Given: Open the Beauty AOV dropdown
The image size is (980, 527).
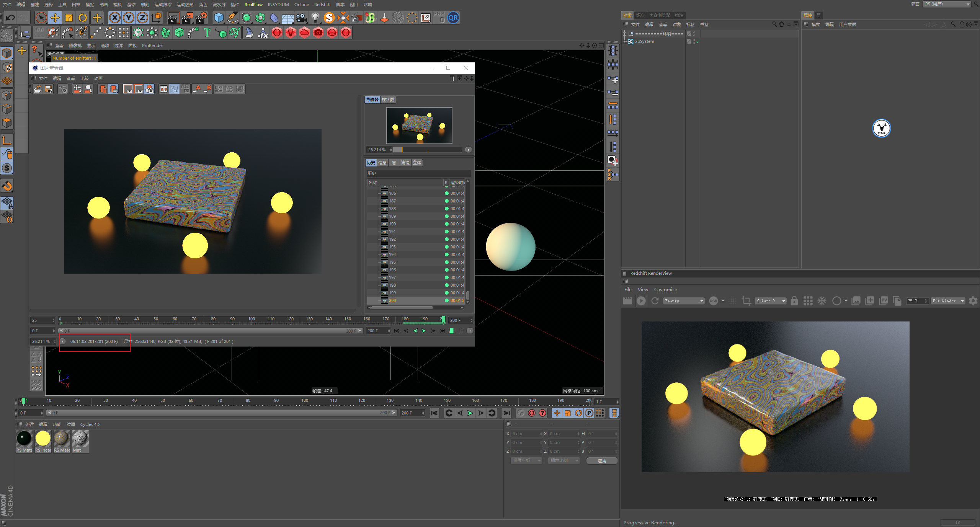Looking at the screenshot, I should [x=684, y=301].
